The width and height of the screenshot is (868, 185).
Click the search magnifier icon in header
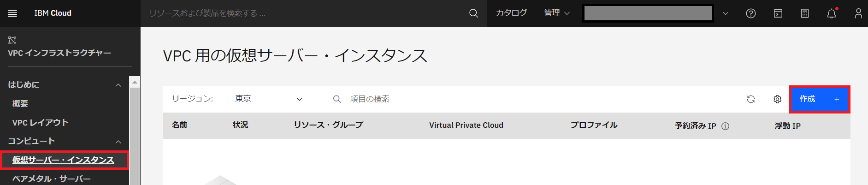473,13
